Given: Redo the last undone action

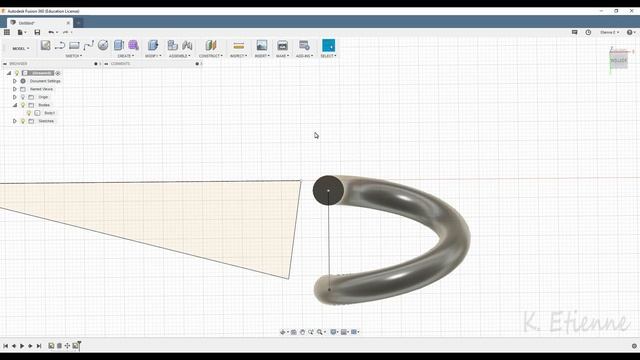Looking at the screenshot, I should 65,32.
